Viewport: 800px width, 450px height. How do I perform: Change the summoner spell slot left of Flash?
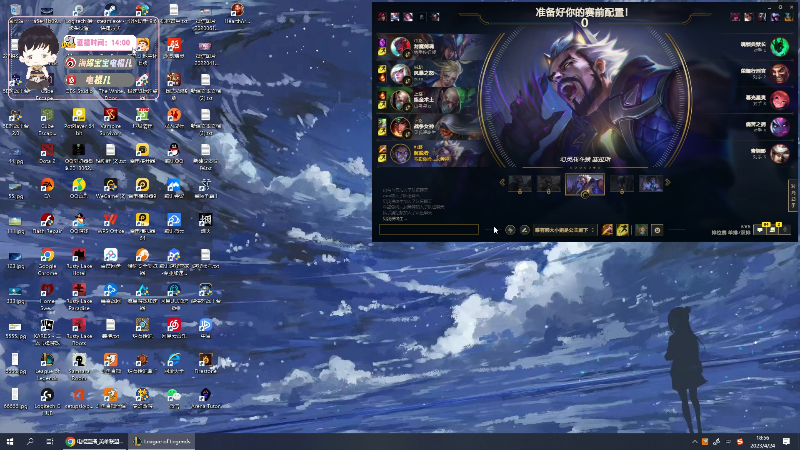(607, 230)
